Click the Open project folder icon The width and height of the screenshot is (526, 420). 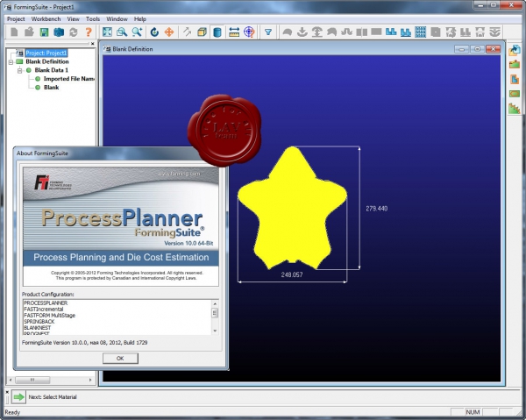pyautogui.click(x=29, y=32)
